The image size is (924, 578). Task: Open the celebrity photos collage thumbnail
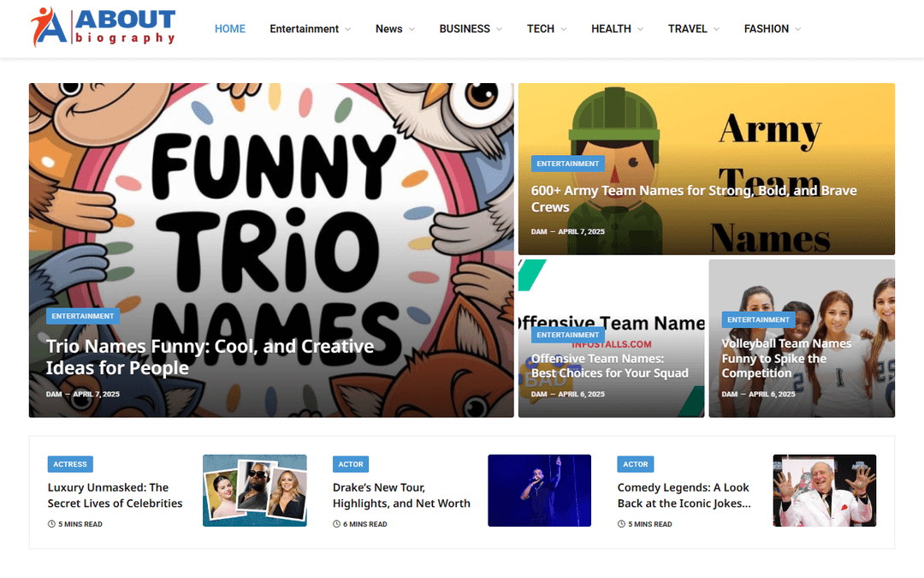[255, 490]
